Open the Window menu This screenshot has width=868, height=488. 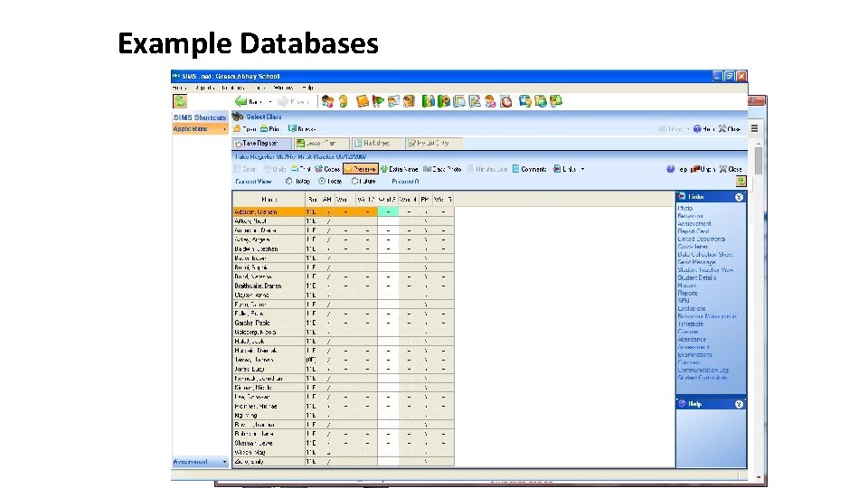point(283,88)
